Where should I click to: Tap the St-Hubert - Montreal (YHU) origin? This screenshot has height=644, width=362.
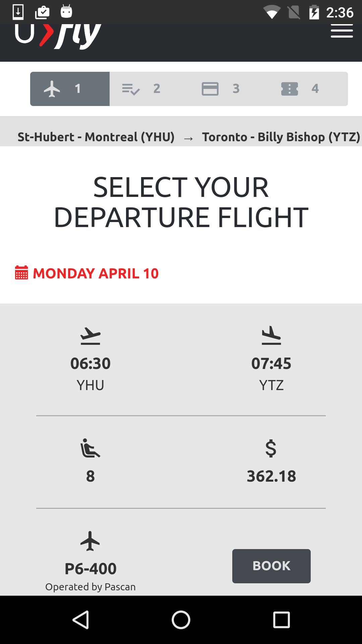click(x=96, y=137)
